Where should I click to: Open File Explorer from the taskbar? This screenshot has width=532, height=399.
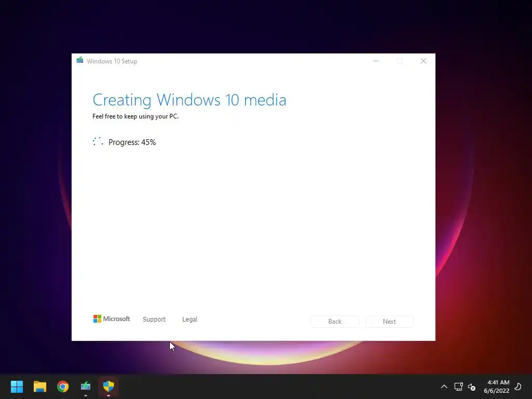[39, 387]
